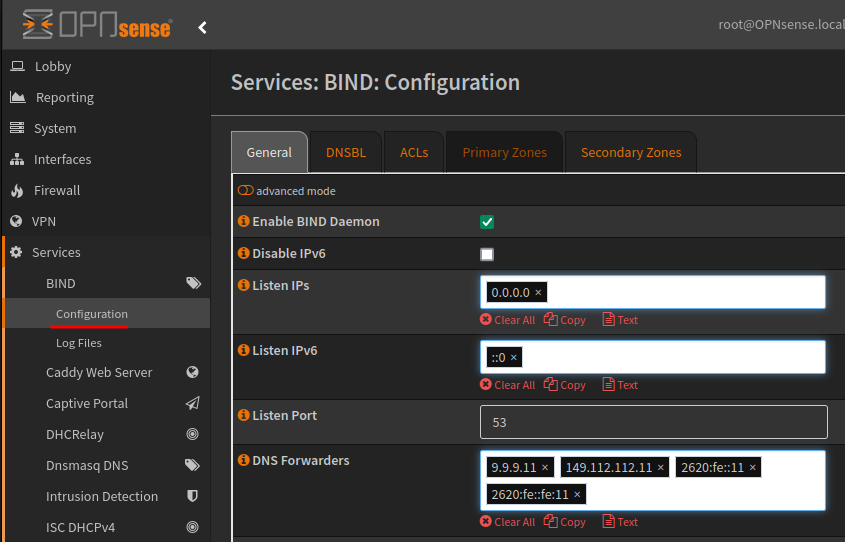Toggle advanced mode switch

246,190
